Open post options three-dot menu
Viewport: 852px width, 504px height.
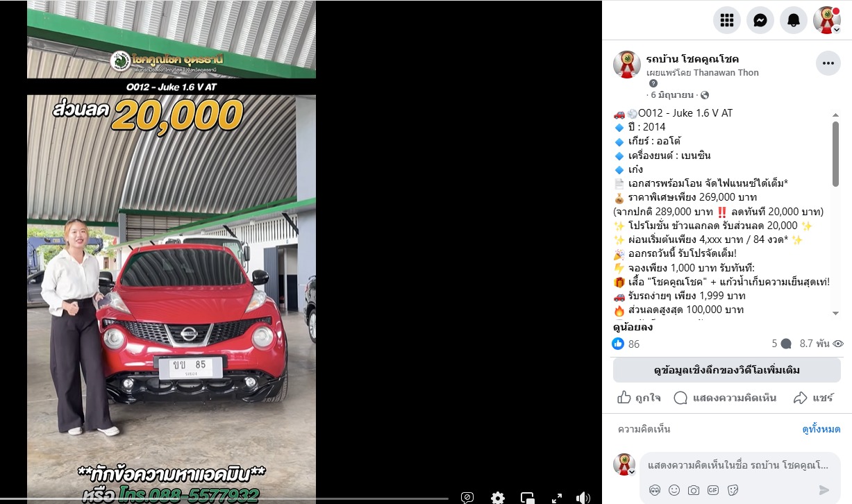[828, 63]
